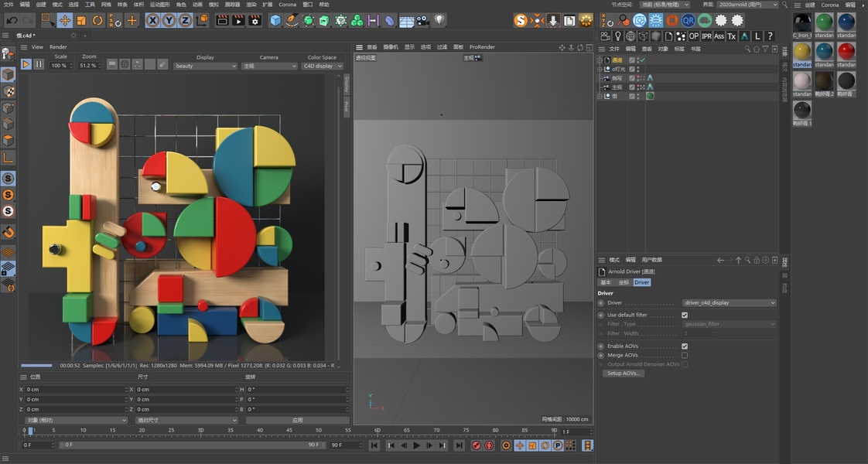Click the Setup AOVs button

623,374
